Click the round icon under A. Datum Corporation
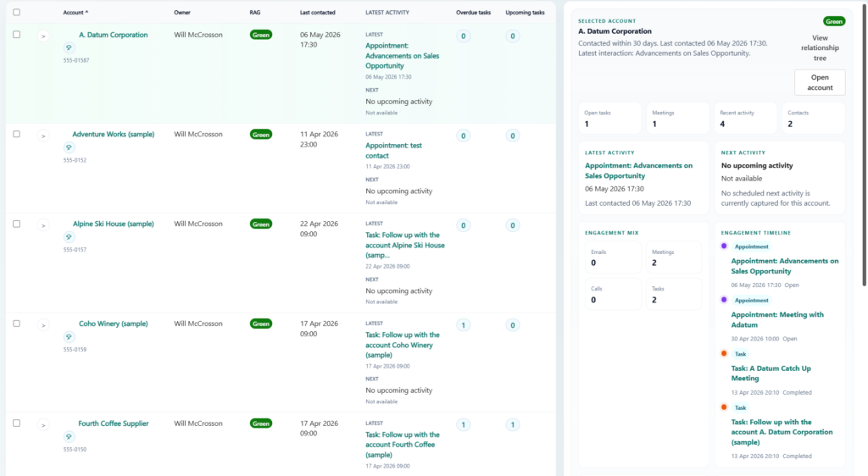The width and height of the screenshot is (868, 476). [x=69, y=47]
